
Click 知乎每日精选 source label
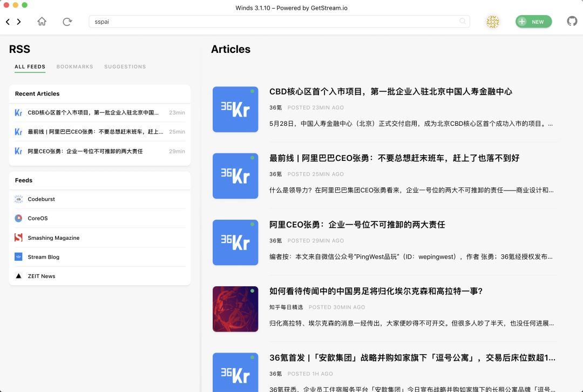286,307
